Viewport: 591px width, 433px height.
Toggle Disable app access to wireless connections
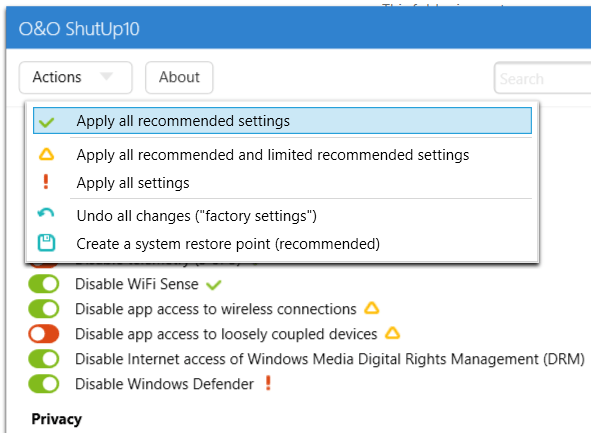(x=44, y=309)
